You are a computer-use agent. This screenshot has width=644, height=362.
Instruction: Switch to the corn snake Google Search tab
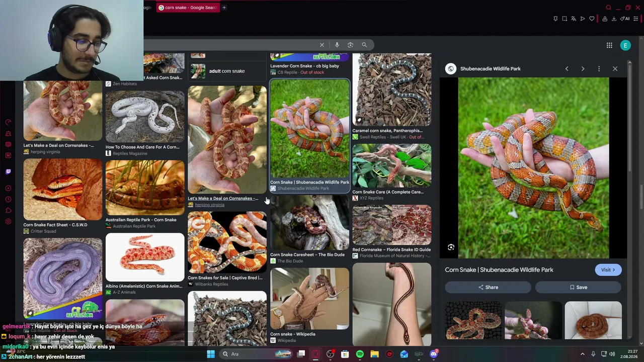point(188,8)
